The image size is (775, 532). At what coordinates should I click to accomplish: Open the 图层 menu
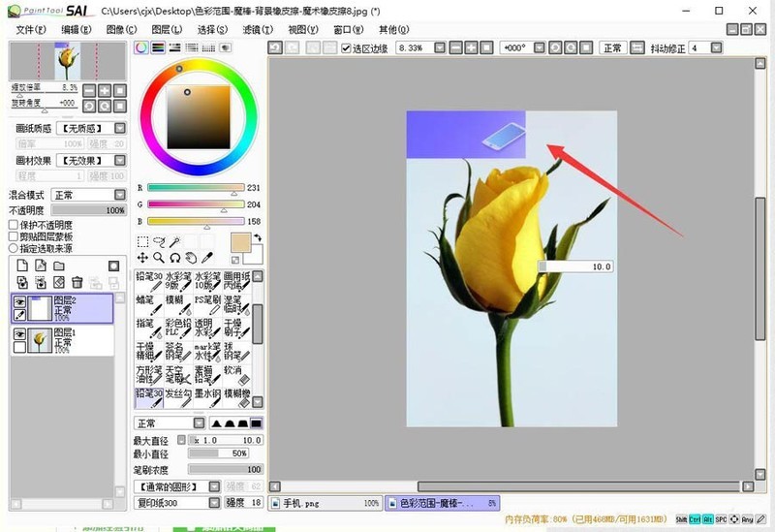pyautogui.click(x=169, y=29)
